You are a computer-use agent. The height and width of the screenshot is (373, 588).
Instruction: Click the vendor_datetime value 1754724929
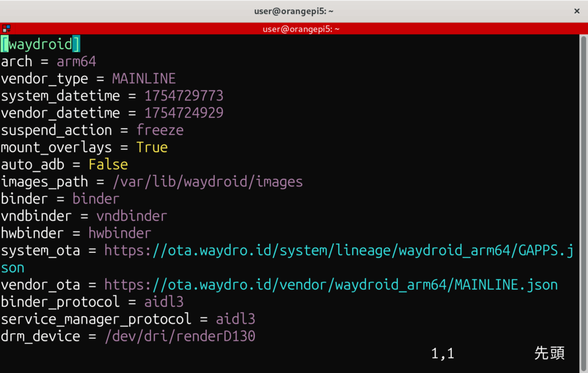[184, 113]
